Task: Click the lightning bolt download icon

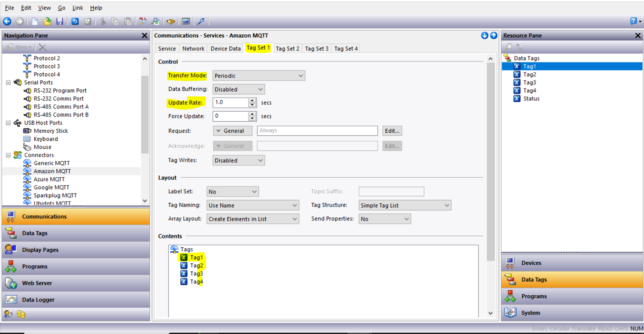Action: click(201, 22)
